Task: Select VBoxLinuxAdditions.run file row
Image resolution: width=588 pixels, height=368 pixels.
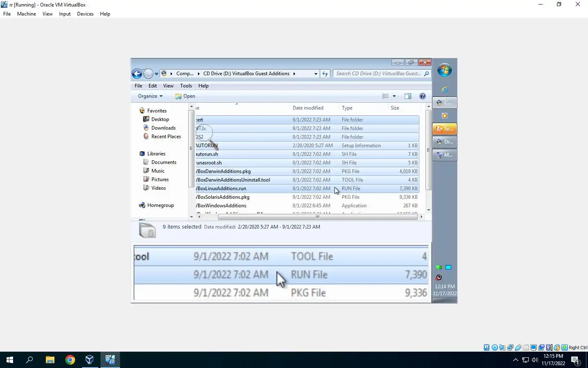Action: click(307, 188)
